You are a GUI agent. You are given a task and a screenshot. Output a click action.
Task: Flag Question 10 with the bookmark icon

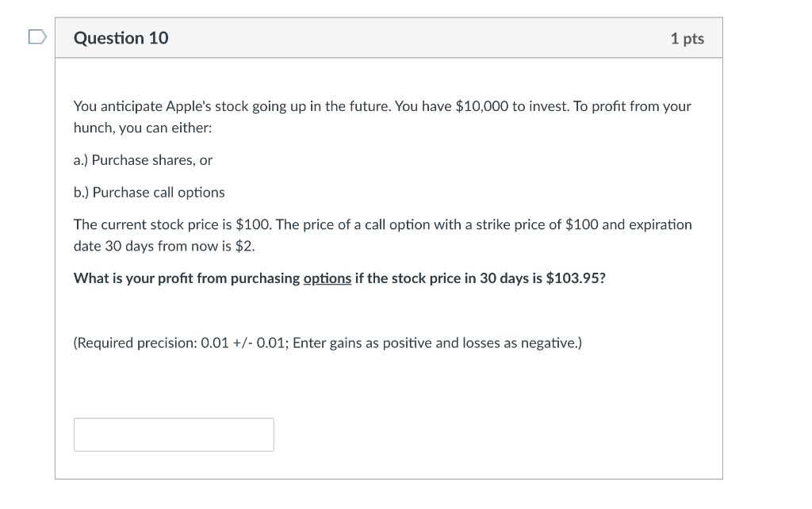(37, 36)
